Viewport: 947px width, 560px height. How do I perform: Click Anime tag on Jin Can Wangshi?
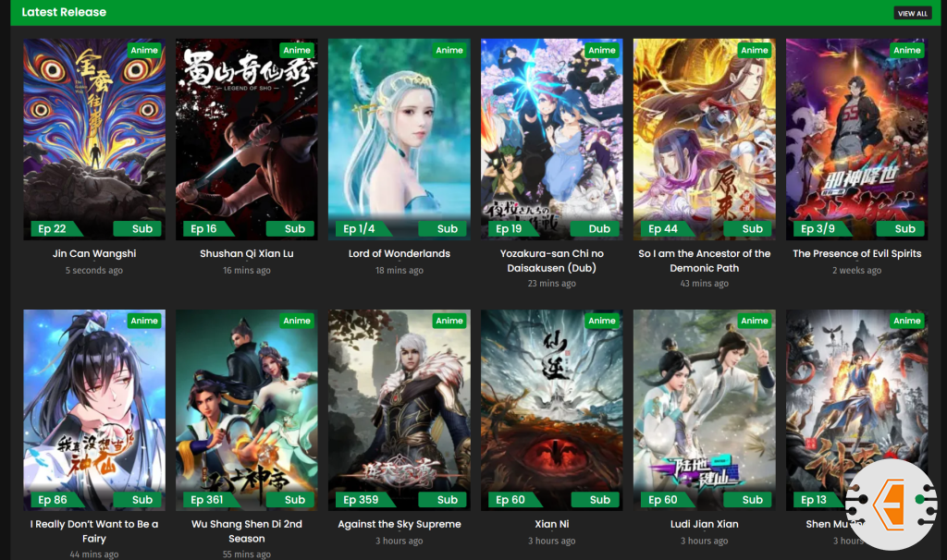[144, 50]
